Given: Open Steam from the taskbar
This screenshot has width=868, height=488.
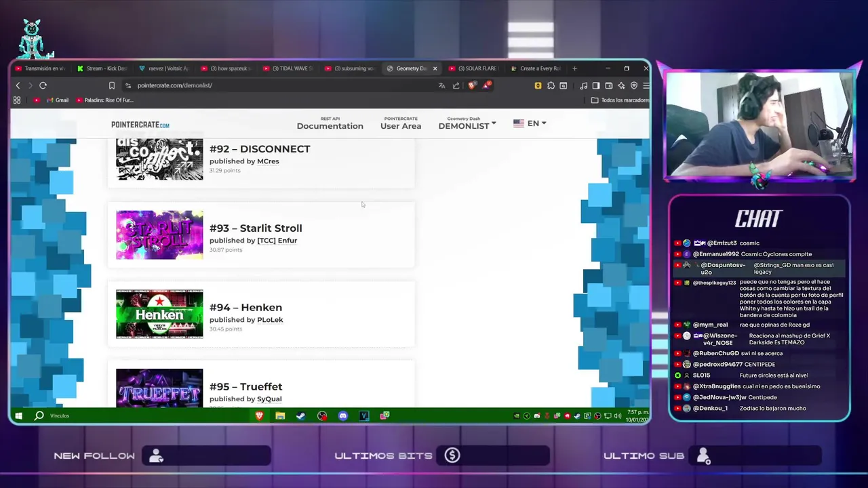Looking at the screenshot, I should click(301, 415).
